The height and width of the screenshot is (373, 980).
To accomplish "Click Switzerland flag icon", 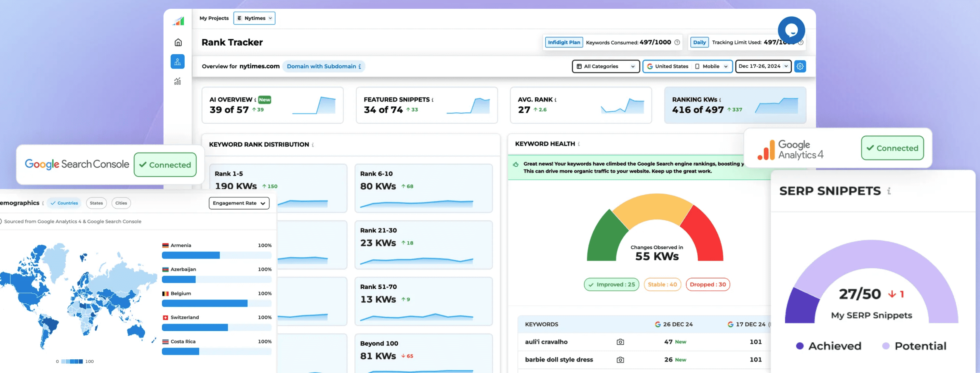I will [165, 318].
